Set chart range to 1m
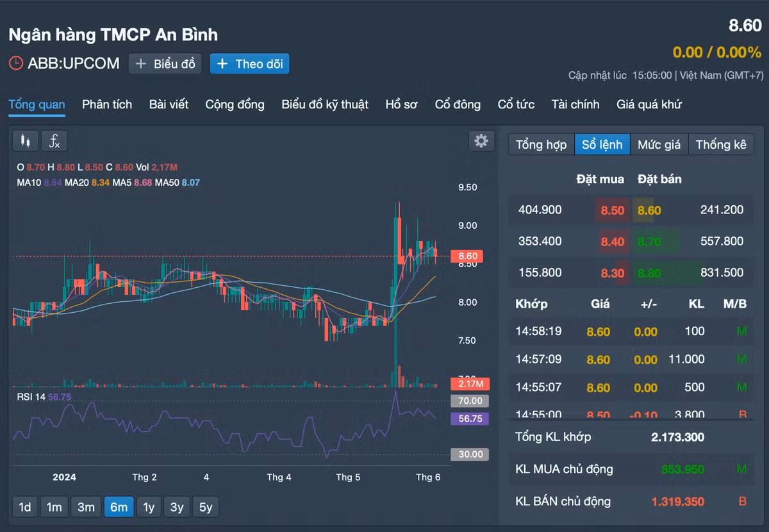This screenshot has height=532, width=769. click(x=54, y=508)
